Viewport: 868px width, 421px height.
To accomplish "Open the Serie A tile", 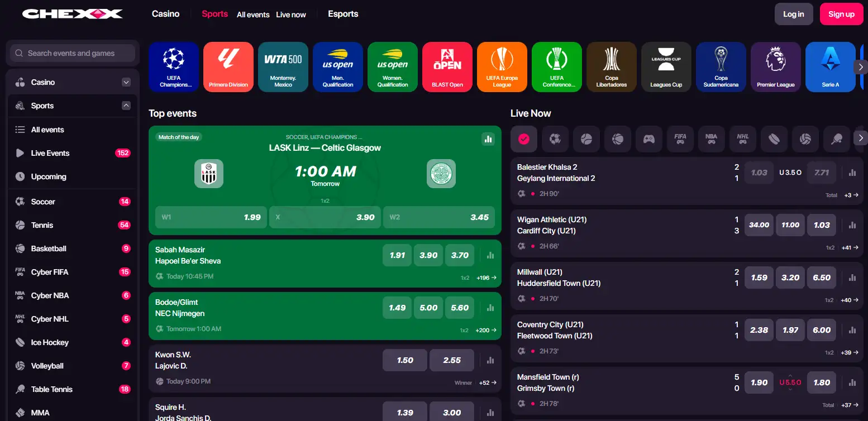I will coord(831,67).
